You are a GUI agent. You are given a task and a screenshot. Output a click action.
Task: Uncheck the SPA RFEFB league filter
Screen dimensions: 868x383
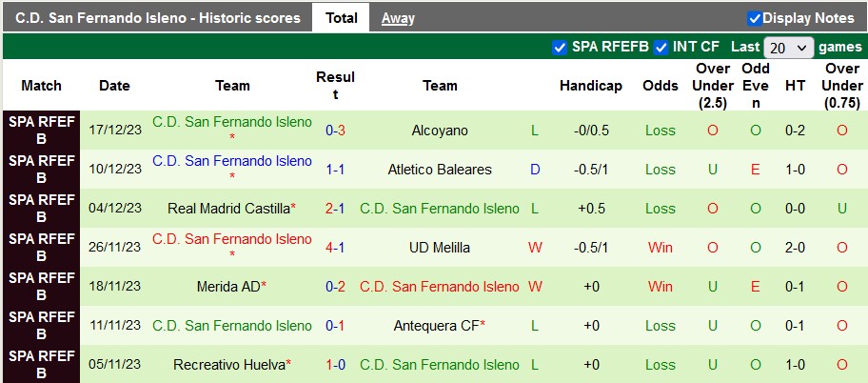(x=560, y=47)
